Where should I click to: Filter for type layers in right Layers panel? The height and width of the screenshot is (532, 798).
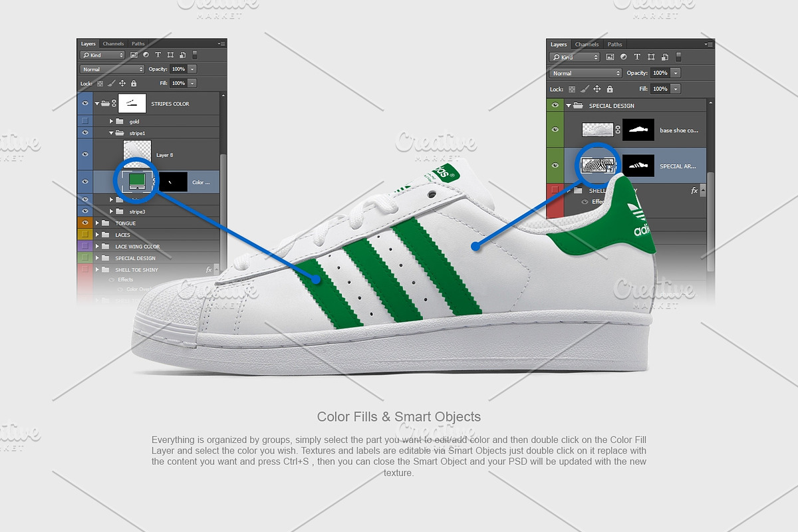(637, 57)
